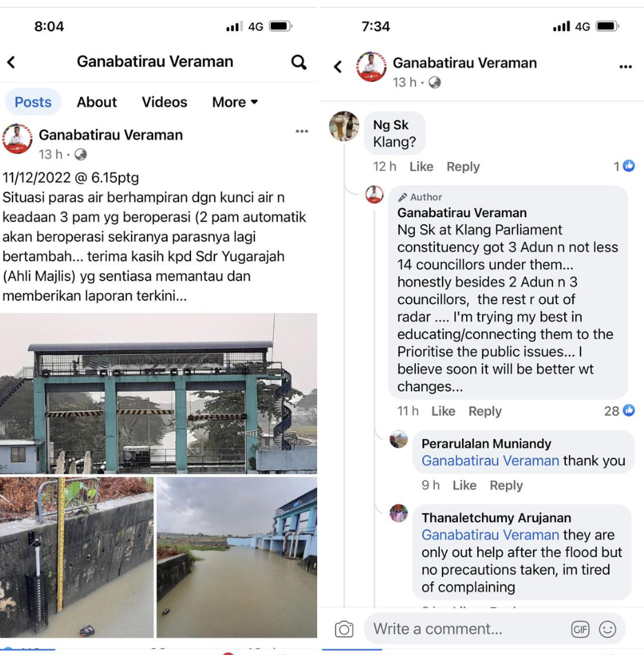
Task: Reply to Ng Sk's comment
Action: click(463, 167)
